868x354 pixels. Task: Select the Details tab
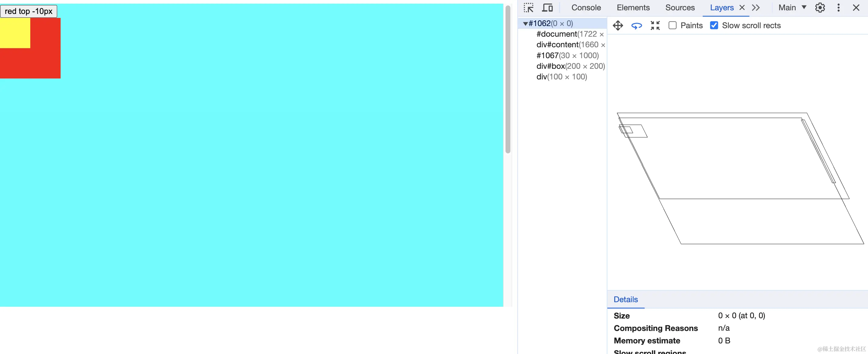click(x=626, y=299)
